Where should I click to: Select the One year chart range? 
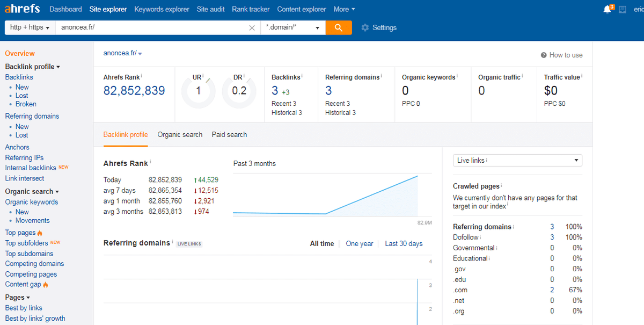(360, 244)
